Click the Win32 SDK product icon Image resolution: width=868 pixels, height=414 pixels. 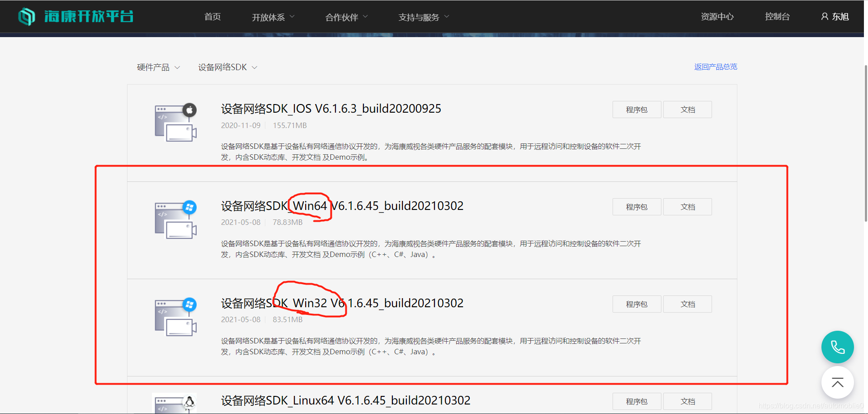[x=176, y=317]
